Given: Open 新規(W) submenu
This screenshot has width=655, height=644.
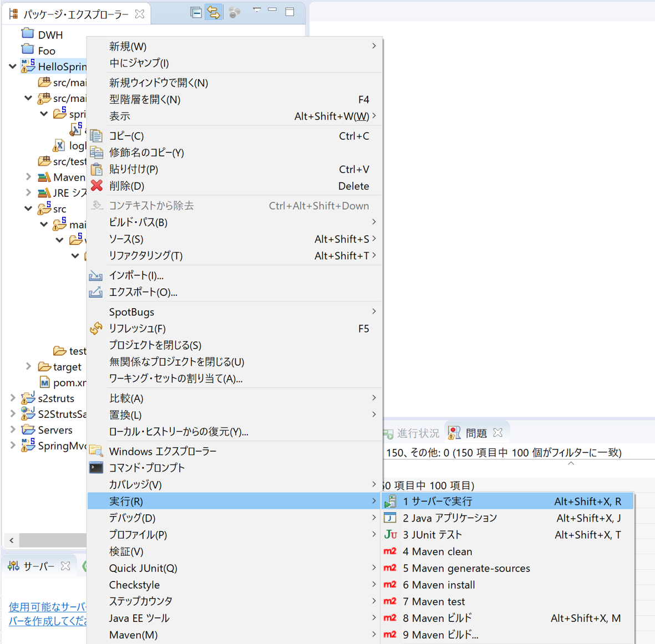Looking at the screenshot, I should tap(235, 46).
